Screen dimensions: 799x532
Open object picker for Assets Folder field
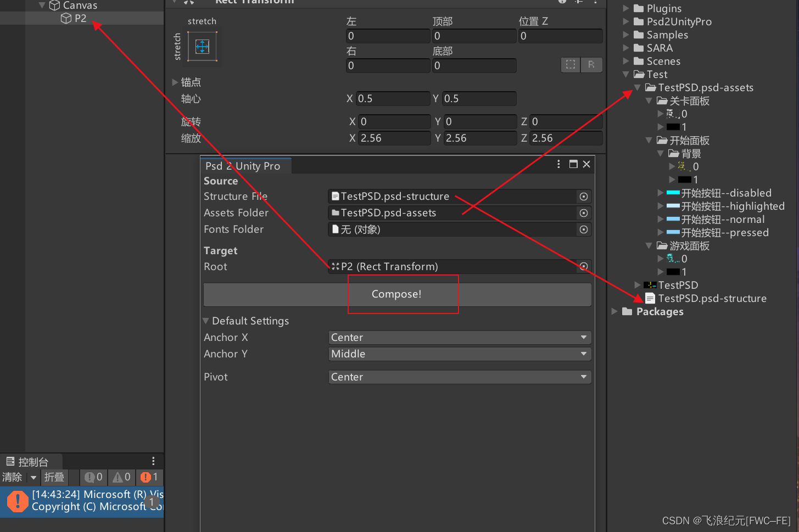pyautogui.click(x=584, y=213)
